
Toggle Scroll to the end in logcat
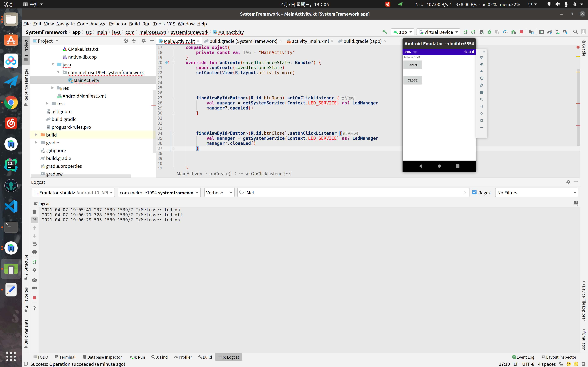pos(34,220)
